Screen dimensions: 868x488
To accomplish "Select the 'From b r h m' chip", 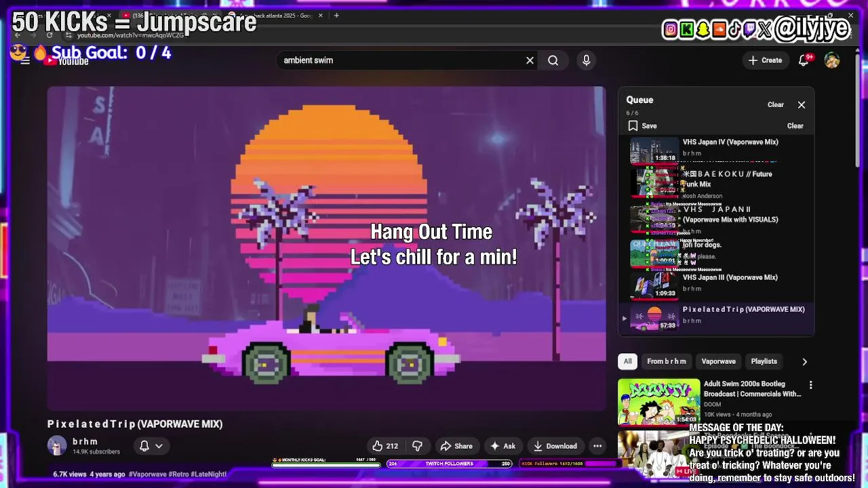I will click(x=667, y=361).
